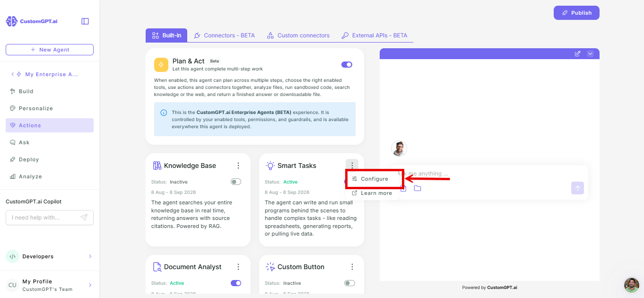
Task: Collapse preview with header chevron down
Action: pos(590,53)
